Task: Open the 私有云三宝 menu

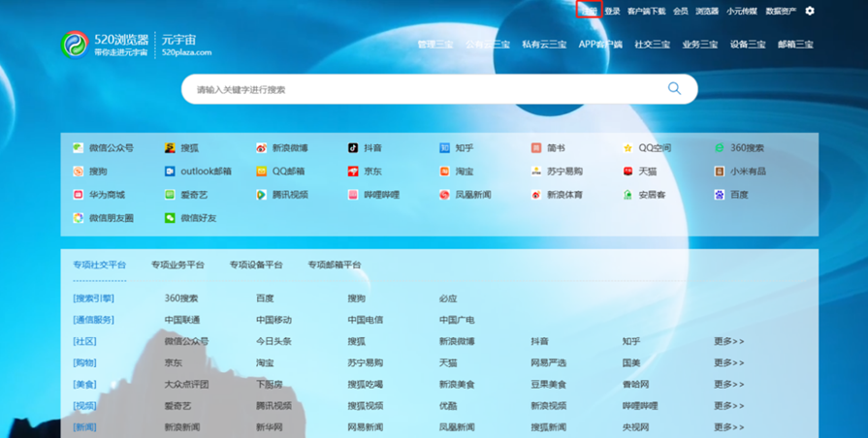Action: click(544, 45)
